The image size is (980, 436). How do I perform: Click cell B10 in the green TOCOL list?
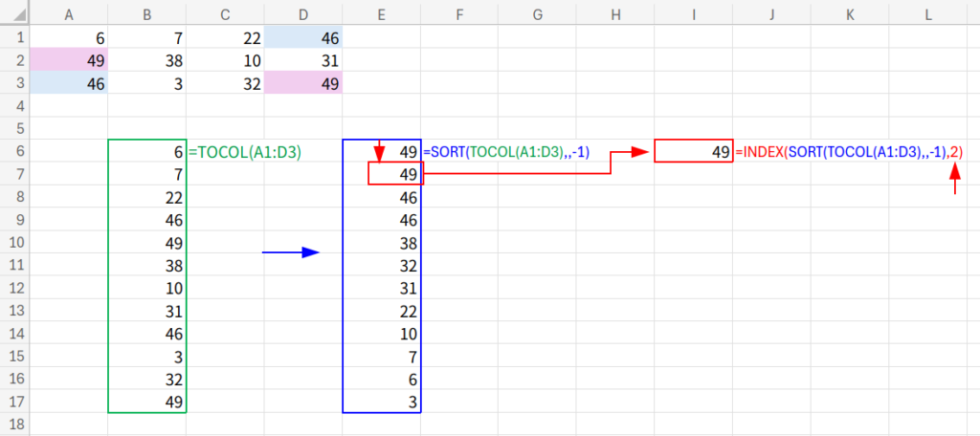[x=147, y=242]
